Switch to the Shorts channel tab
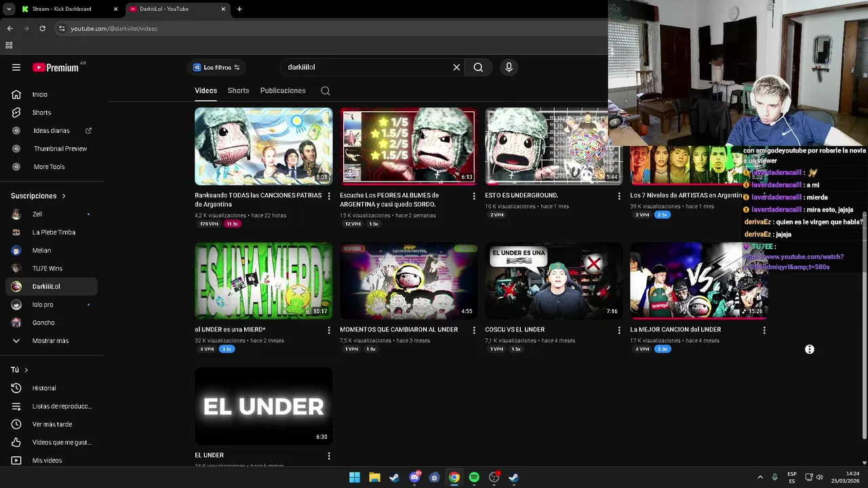868x488 pixels. [x=238, y=91]
